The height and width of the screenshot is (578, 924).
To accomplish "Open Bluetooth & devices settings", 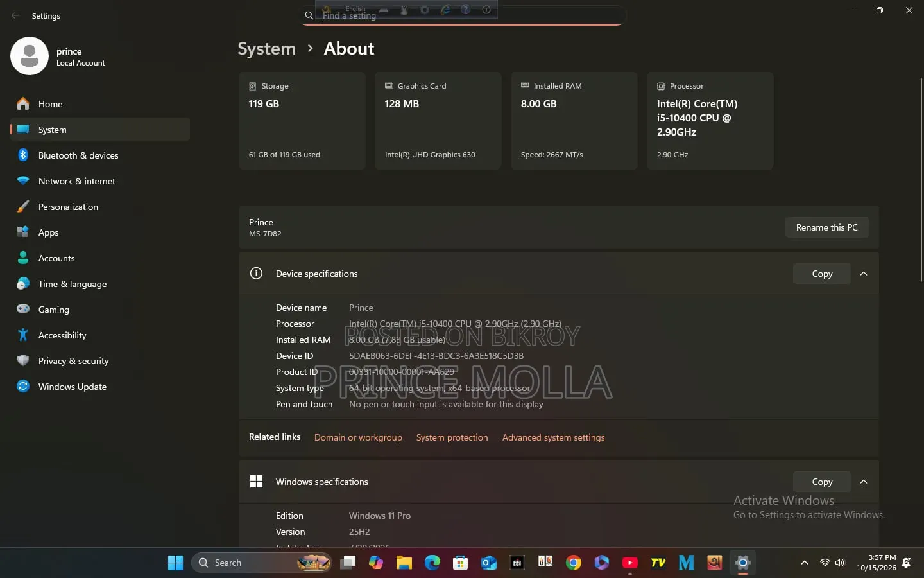I will click(x=100, y=155).
